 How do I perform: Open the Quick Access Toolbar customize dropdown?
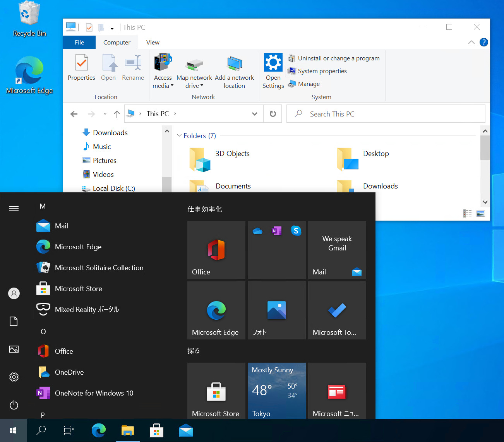[x=112, y=28]
